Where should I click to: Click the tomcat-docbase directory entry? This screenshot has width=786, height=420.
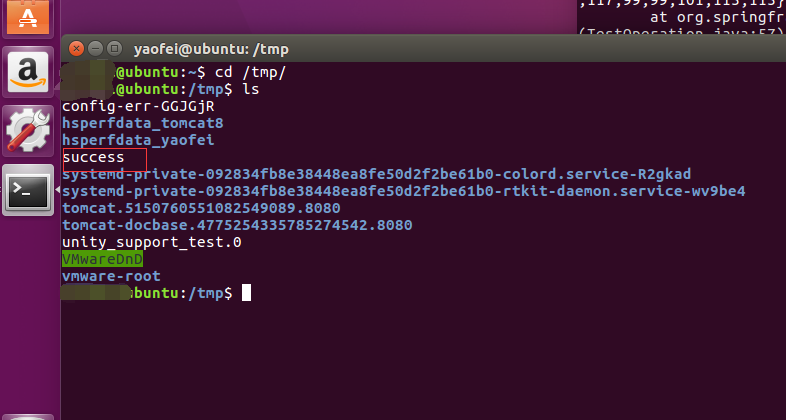pos(237,226)
